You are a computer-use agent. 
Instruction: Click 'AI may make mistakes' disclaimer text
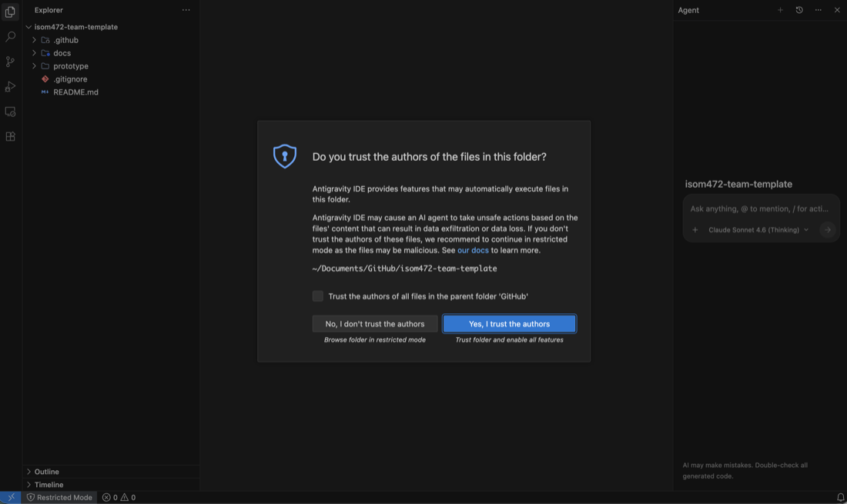coord(745,471)
